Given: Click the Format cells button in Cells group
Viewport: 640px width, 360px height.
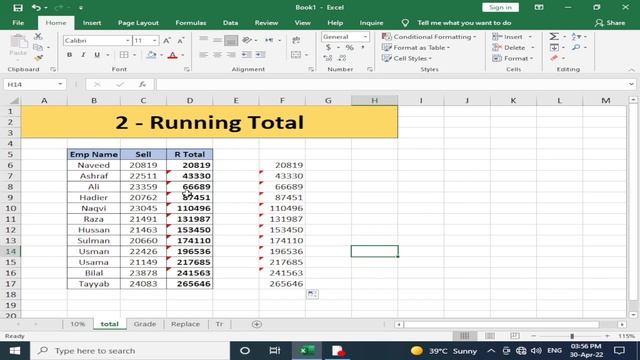Looking at the screenshot, I should [x=513, y=58].
